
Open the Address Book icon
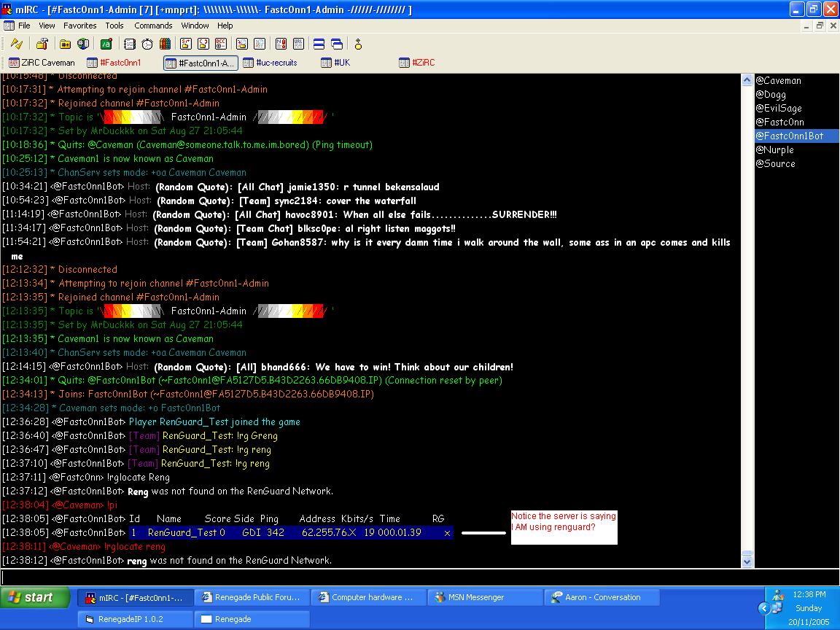coord(129,44)
